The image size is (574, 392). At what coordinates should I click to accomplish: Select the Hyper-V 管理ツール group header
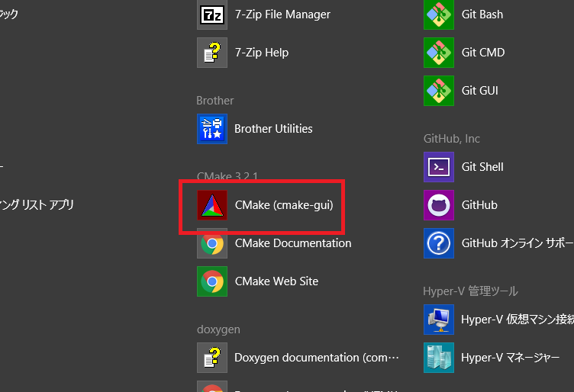(470, 291)
